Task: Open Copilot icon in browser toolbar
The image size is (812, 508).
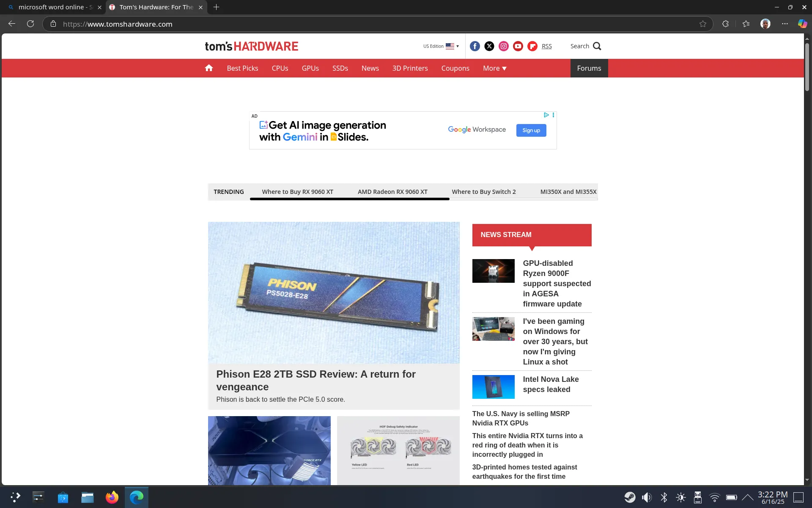Action: (802, 24)
